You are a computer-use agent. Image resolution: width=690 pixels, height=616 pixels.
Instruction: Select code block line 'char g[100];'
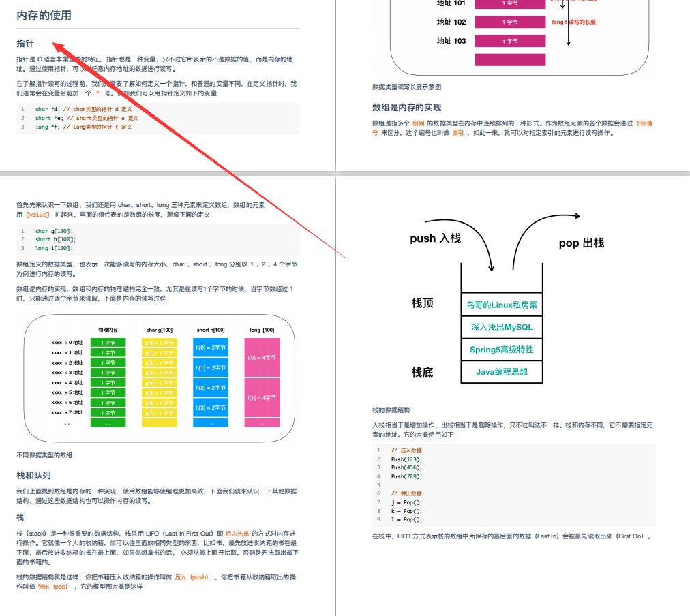pos(54,231)
